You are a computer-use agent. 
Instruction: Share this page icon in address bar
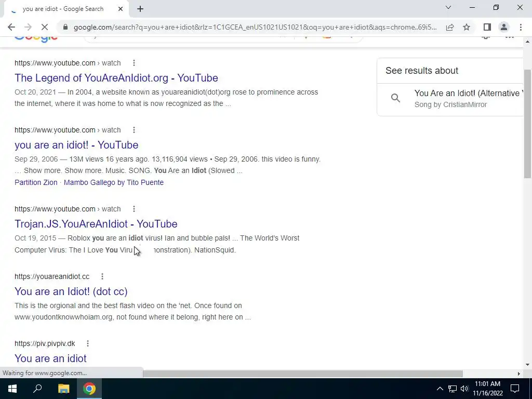[x=450, y=27]
